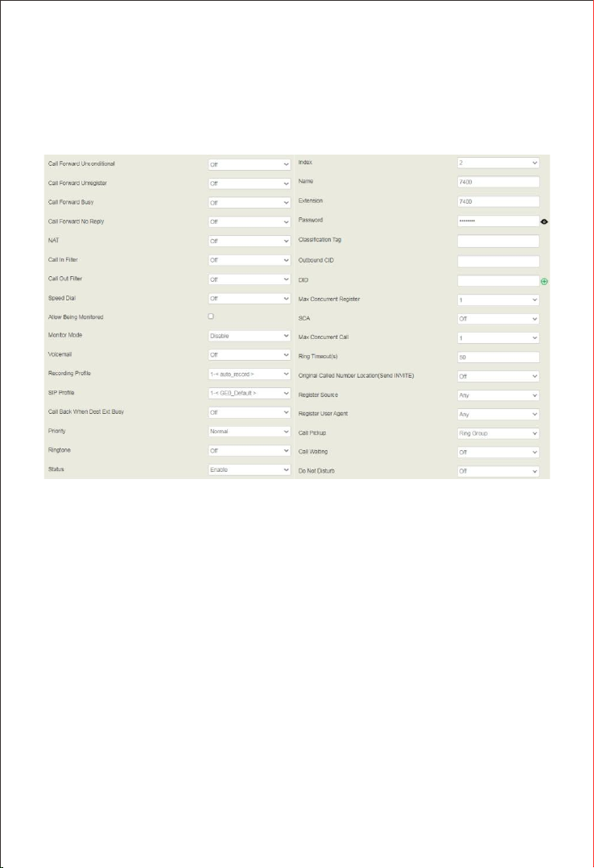Select the SIP Profile dropdown

click(249, 393)
